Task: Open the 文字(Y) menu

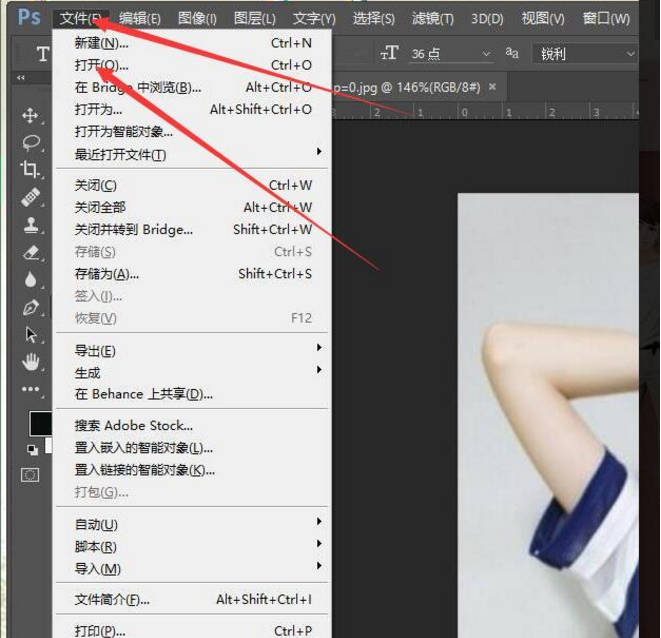Action: coord(314,19)
